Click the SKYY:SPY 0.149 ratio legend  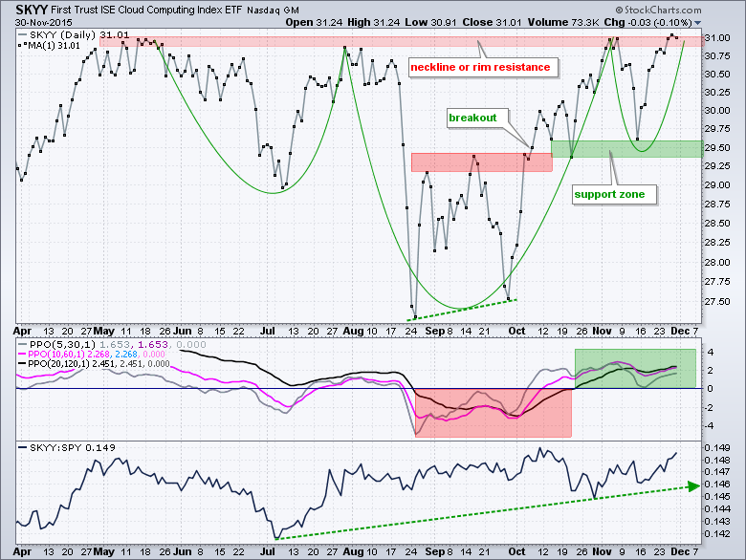pos(67,447)
